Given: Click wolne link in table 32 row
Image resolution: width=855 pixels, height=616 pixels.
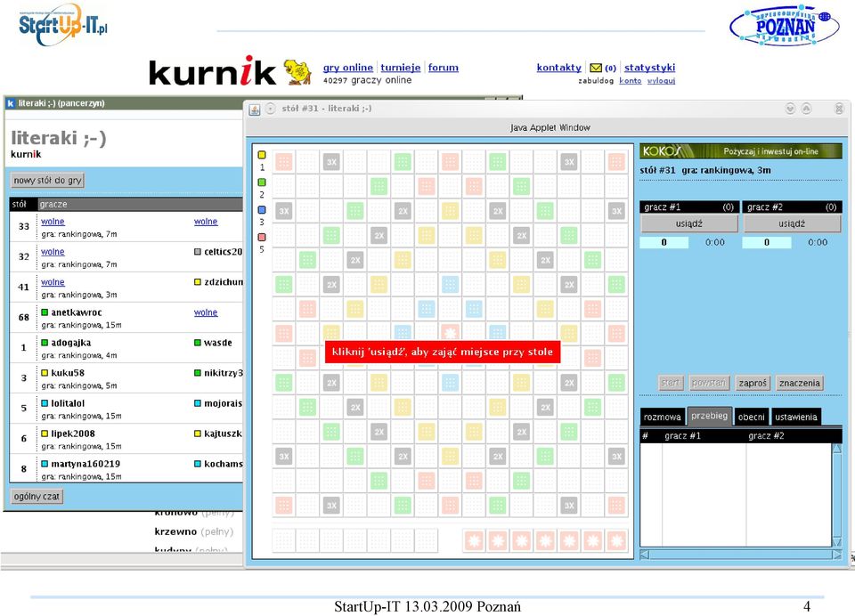Looking at the screenshot, I should (53, 252).
